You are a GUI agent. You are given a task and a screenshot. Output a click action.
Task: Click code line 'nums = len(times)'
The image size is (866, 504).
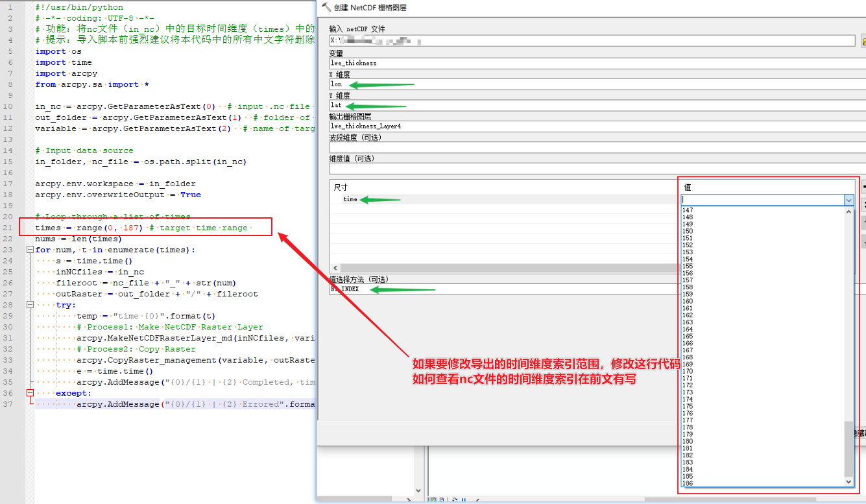[78, 239]
